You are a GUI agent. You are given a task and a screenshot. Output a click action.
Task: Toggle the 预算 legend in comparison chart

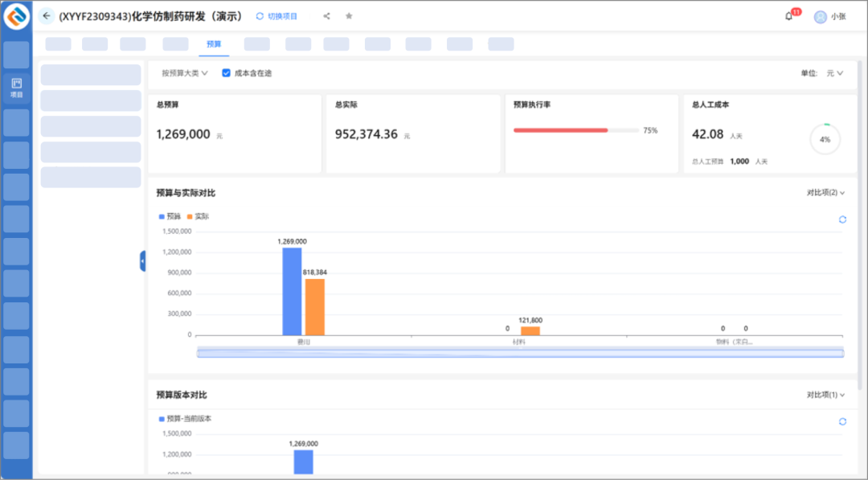pos(170,216)
